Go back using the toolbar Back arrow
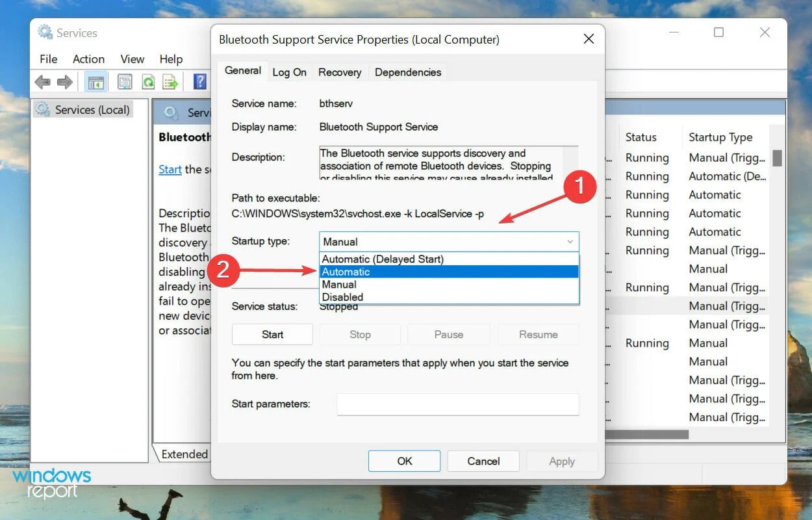The width and height of the screenshot is (812, 520). (42, 83)
